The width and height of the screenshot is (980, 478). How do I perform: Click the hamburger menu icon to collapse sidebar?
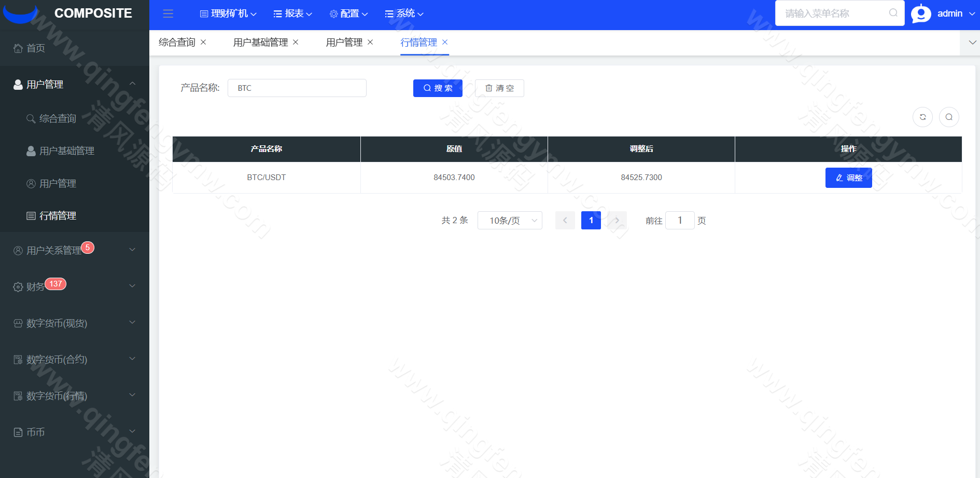pyautogui.click(x=168, y=13)
